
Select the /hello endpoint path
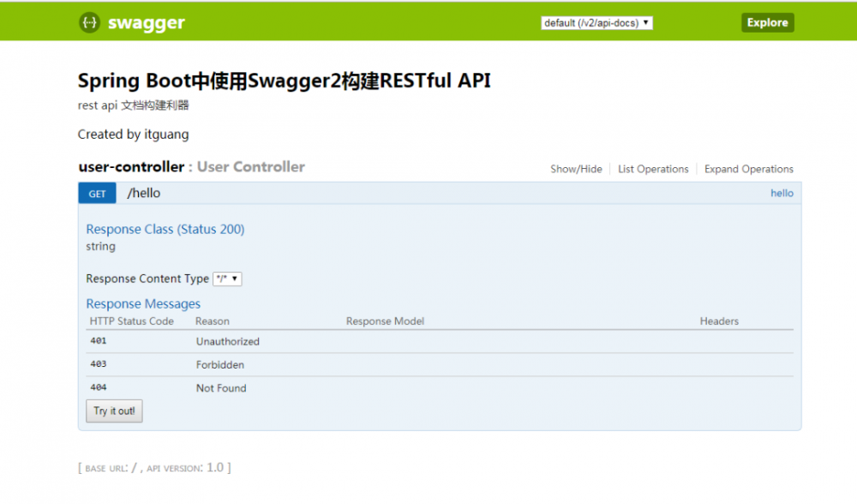[x=144, y=193]
